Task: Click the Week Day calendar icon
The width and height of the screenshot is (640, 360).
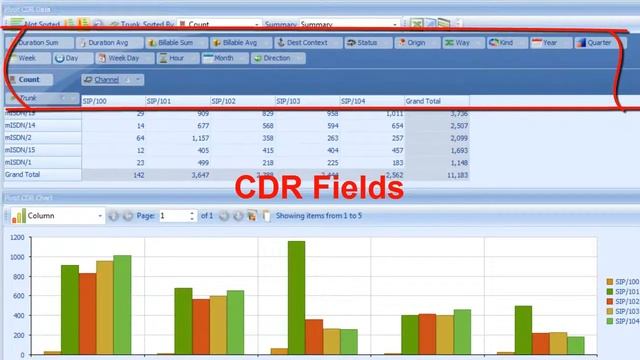Action: [x=102, y=58]
